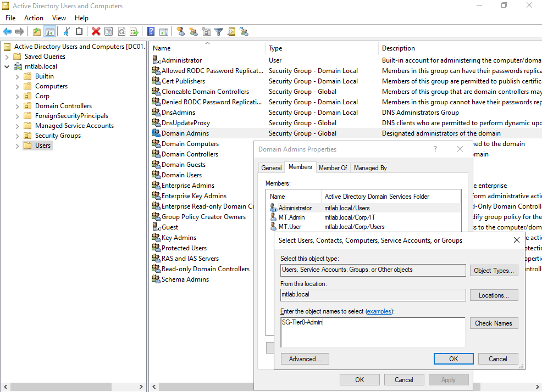Open the File menu
Image resolution: width=542 pixels, height=392 pixels.
10,18
